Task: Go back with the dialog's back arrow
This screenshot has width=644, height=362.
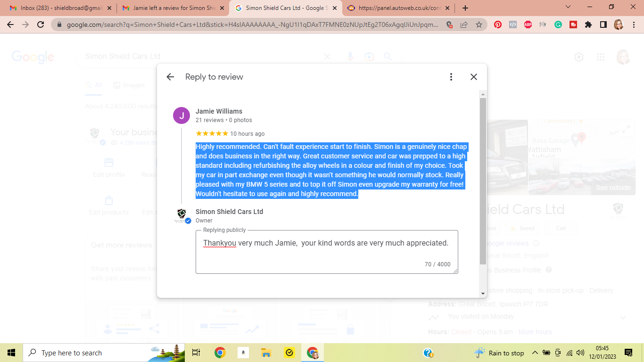Action: pos(170,77)
